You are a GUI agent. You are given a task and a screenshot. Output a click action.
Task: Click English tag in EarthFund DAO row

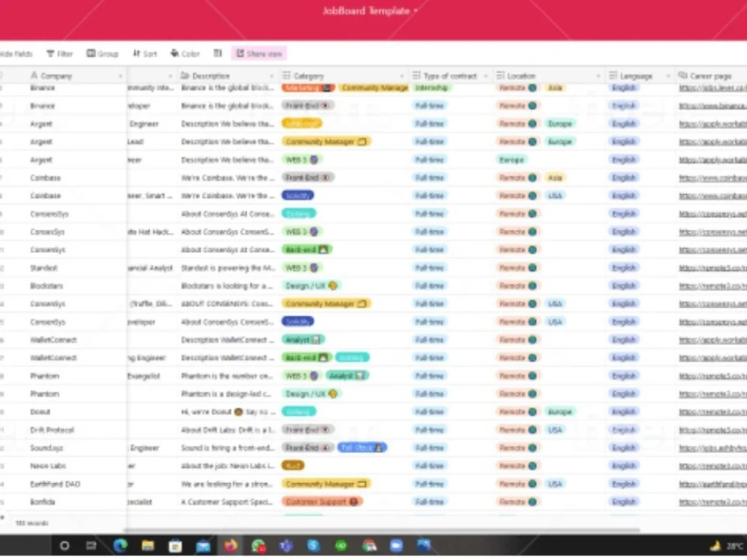pos(624,484)
